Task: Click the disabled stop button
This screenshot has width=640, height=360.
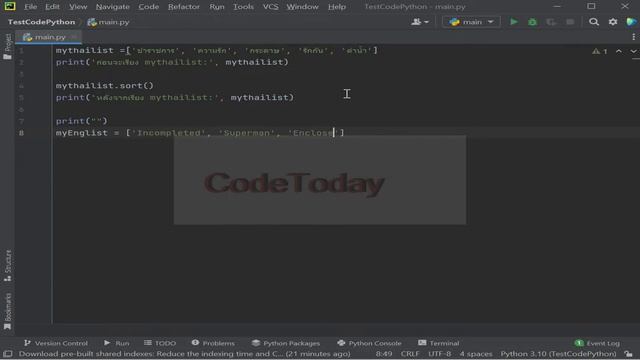Action: [570, 22]
